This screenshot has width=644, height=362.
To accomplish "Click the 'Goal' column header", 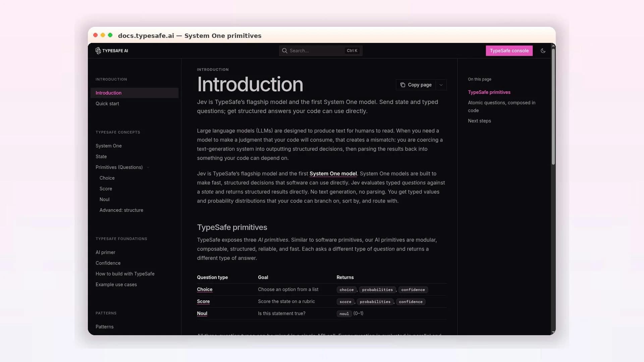I will [263, 277].
